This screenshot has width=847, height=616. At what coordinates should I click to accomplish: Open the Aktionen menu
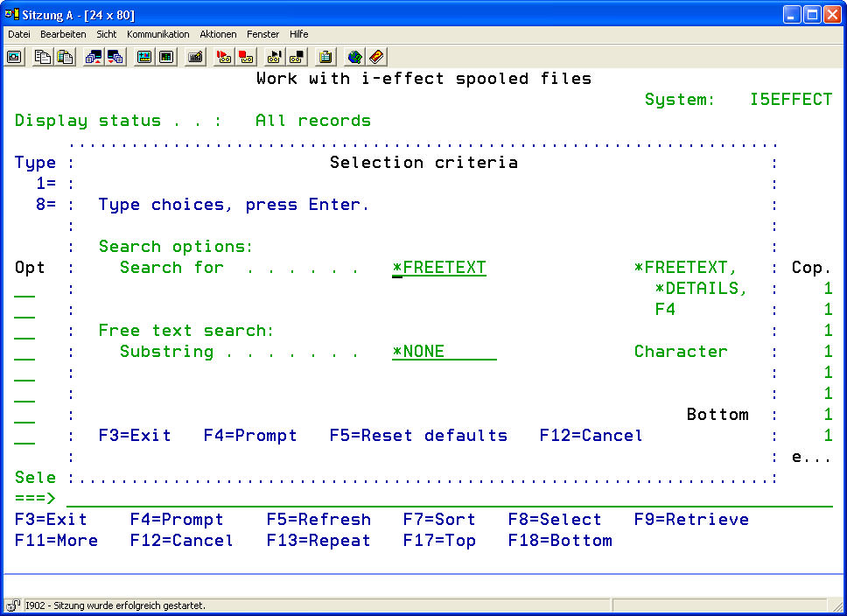(218, 34)
